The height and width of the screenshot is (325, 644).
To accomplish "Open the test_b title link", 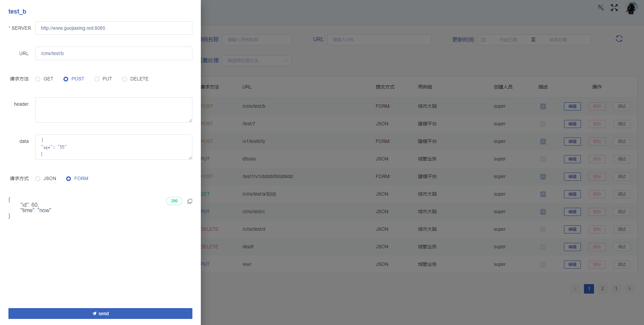I will click(x=17, y=11).
